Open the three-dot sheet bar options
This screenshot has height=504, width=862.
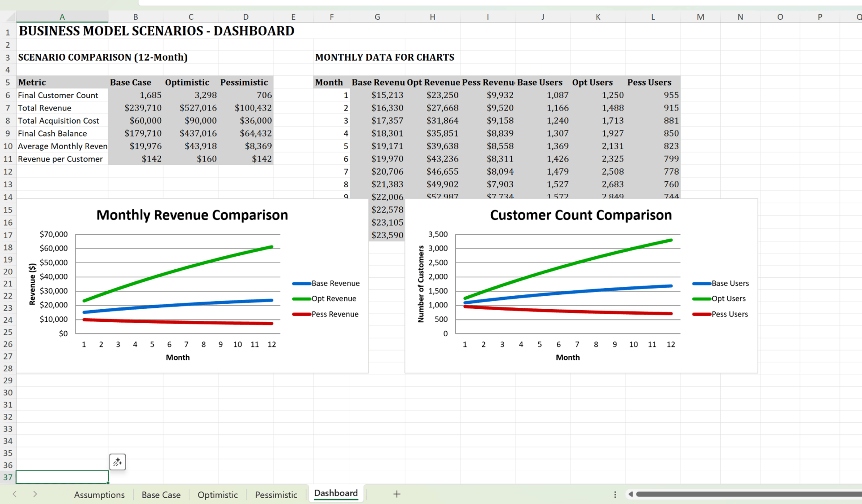click(x=615, y=494)
